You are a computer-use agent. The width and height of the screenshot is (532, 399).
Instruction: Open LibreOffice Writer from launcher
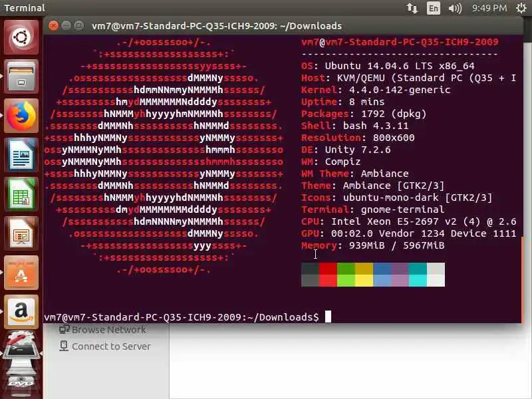[21, 155]
